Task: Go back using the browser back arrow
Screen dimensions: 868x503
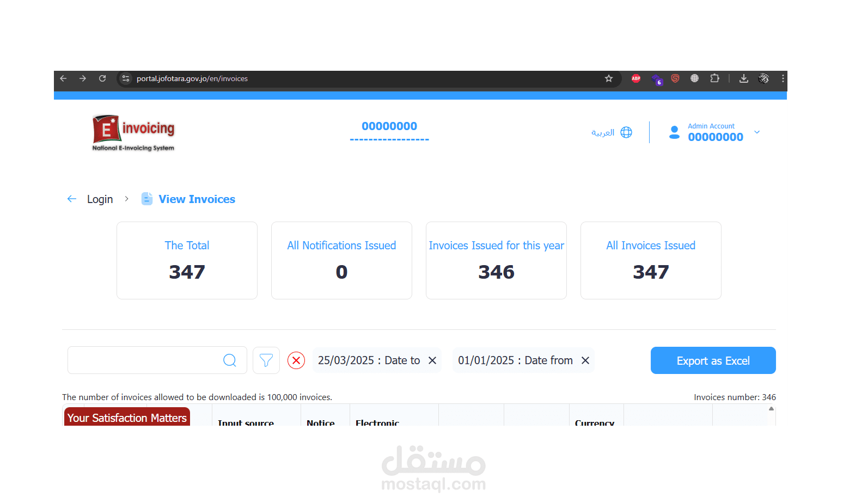Action: [x=63, y=78]
